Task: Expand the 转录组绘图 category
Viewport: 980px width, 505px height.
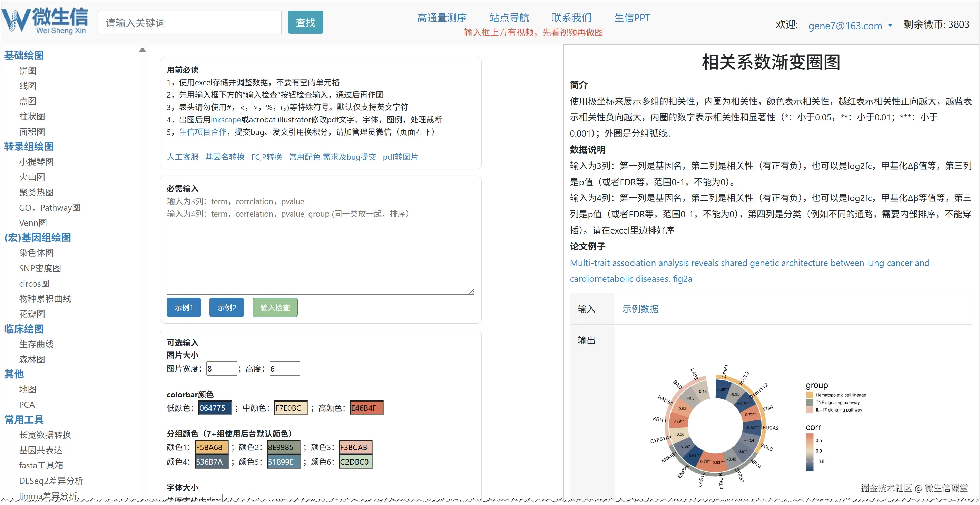Action: [x=29, y=146]
